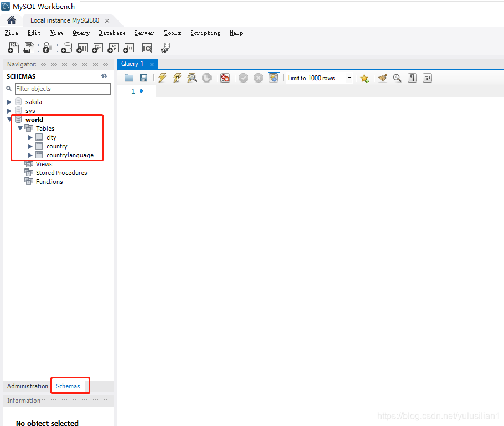Save the query script to file
This screenshot has width=504, height=426.
[x=143, y=78]
